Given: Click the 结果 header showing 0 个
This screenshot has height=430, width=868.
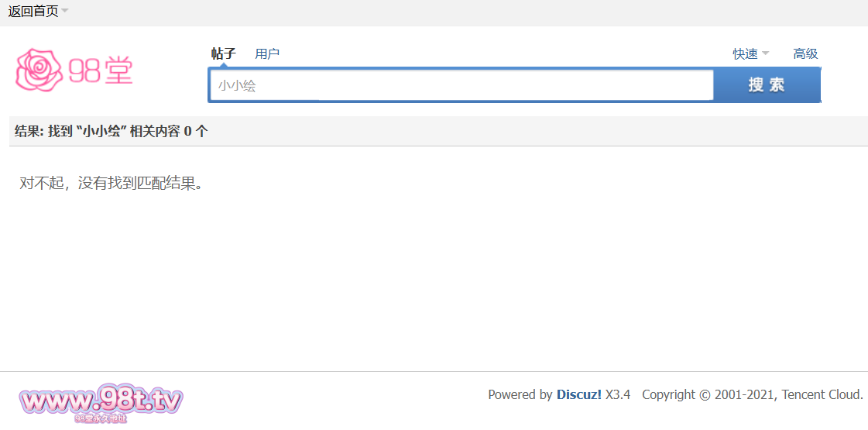Looking at the screenshot, I should (112, 132).
